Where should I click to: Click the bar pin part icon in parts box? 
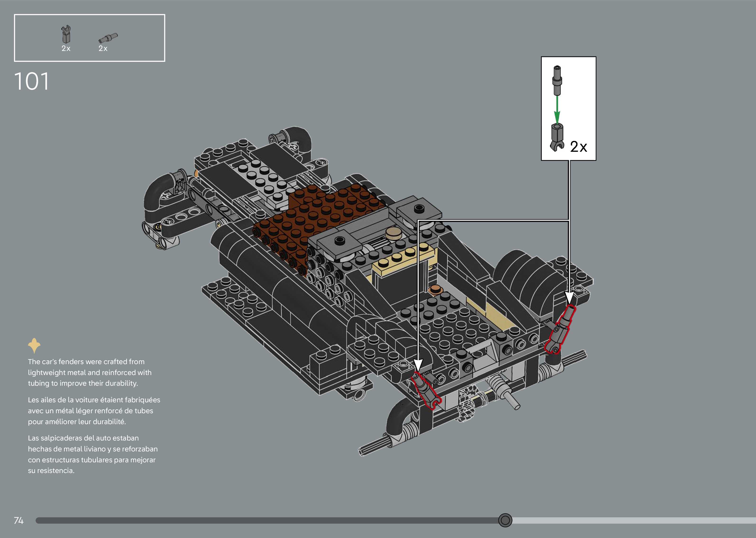tap(108, 38)
